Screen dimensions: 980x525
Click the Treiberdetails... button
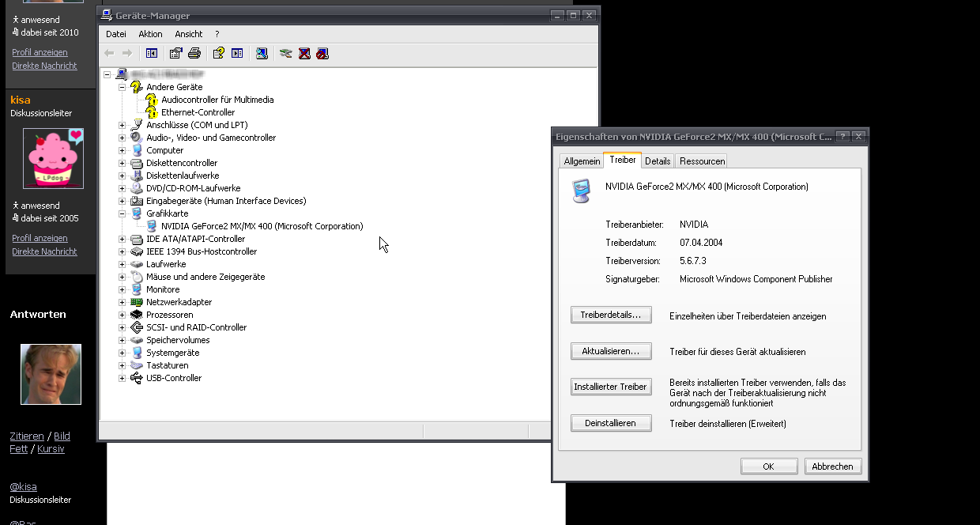(x=611, y=315)
